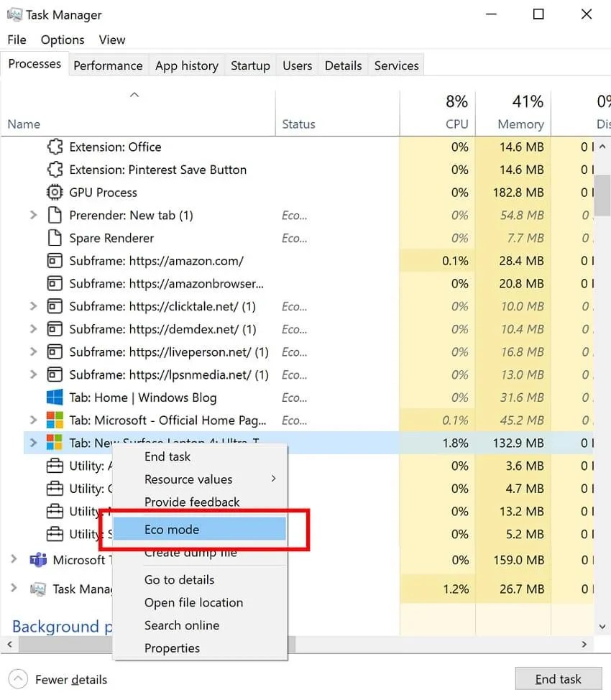Expand the Tab: Microsoft Official Home Page row

pyautogui.click(x=32, y=420)
